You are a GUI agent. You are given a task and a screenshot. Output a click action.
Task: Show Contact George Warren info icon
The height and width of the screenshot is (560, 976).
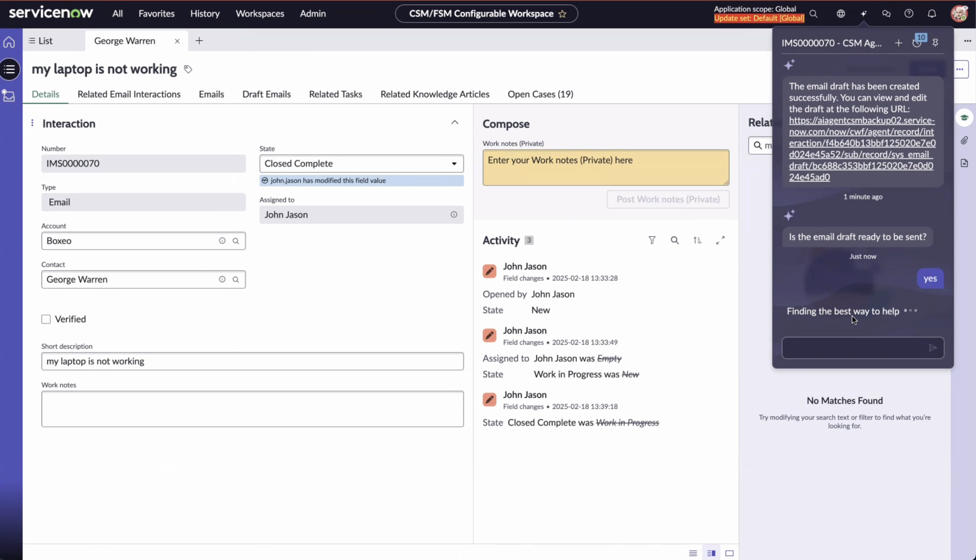(222, 279)
